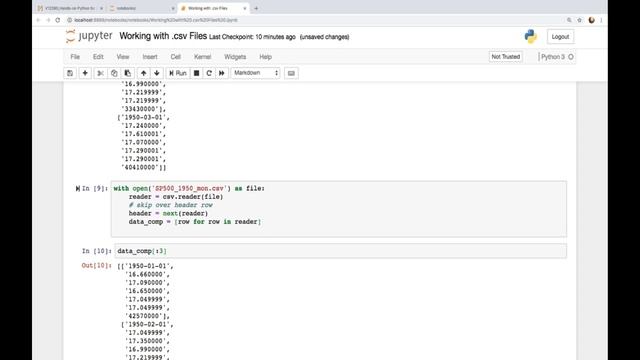This screenshot has height=360, width=640.
Task: Click the kernel idle status circle
Action: 571,57
